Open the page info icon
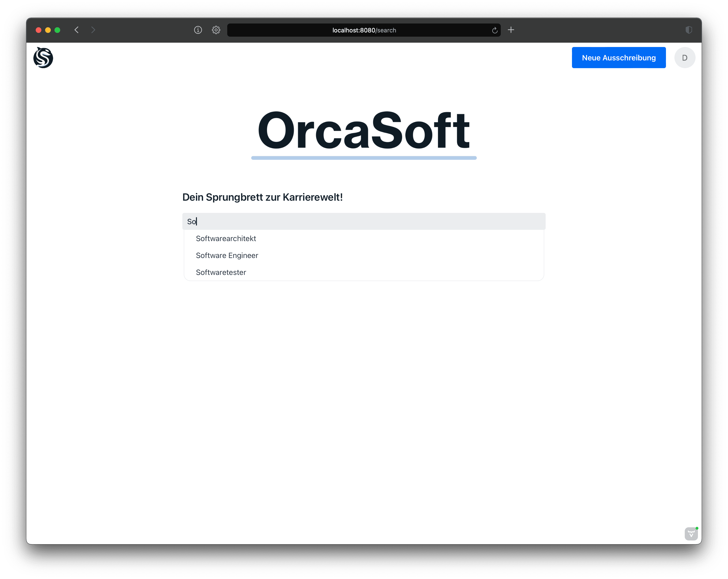 [x=198, y=30]
